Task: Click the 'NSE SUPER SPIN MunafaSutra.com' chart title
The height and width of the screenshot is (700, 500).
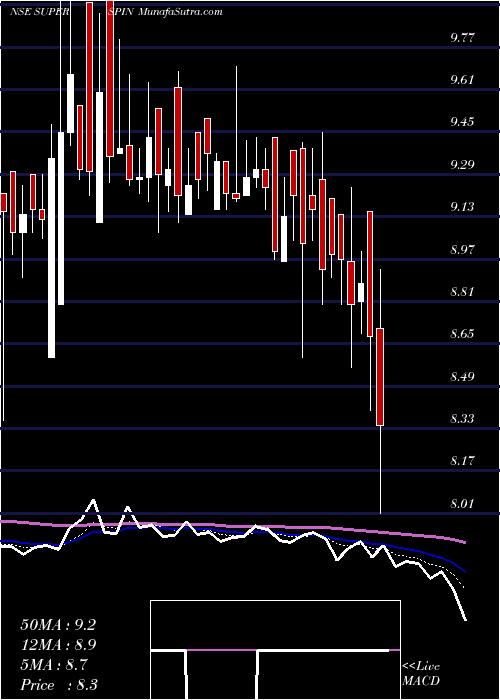Action: pos(116,12)
